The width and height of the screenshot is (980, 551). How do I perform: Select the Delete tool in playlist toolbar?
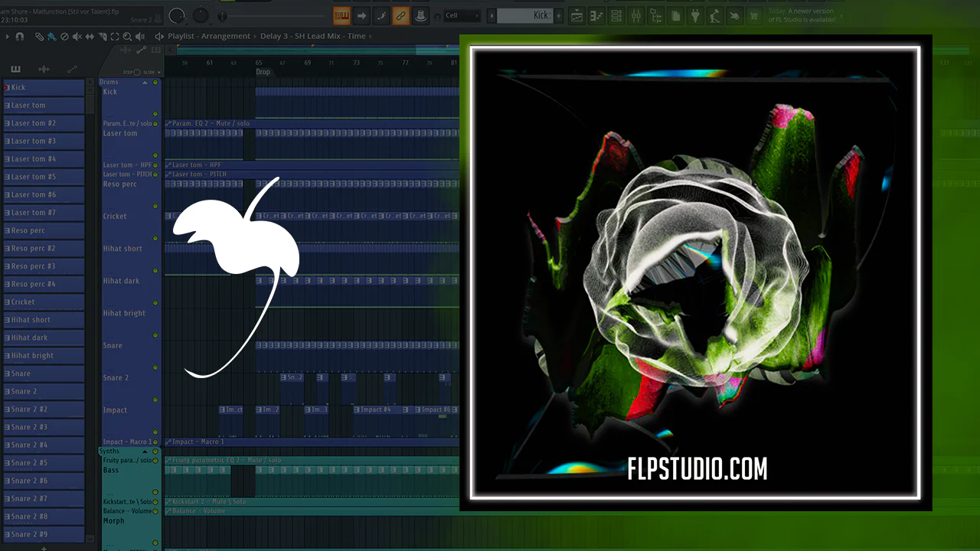tap(64, 36)
